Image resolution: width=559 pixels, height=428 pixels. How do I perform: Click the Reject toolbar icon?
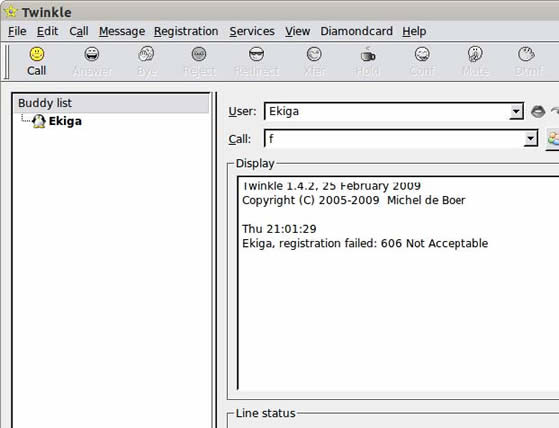point(199,54)
